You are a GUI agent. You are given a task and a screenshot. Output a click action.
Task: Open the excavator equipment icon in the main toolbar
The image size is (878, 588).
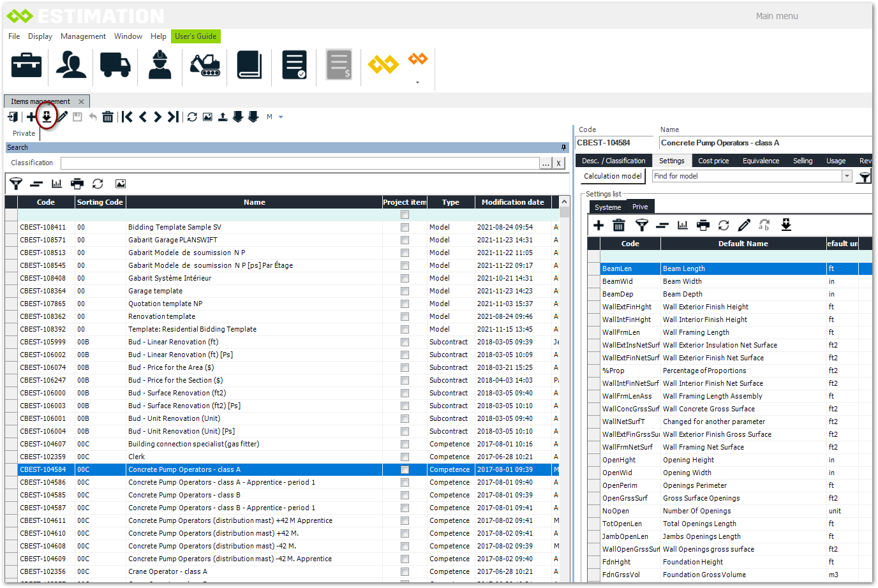(205, 65)
